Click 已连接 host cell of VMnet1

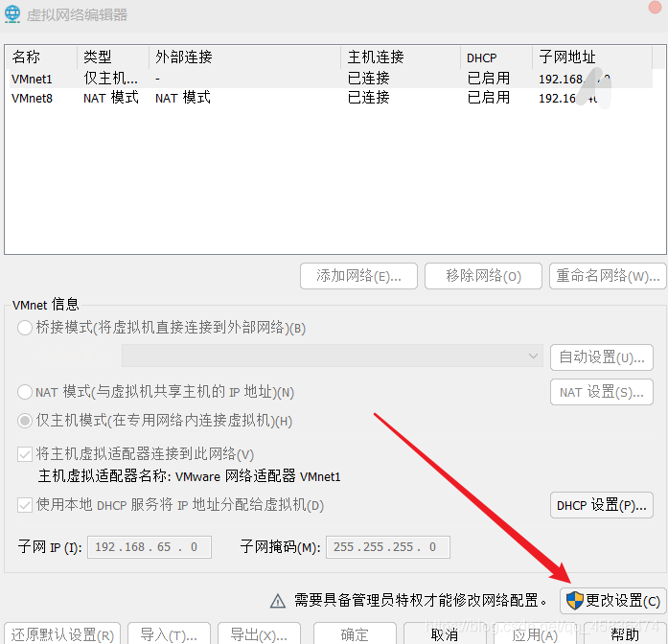point(369,79)
